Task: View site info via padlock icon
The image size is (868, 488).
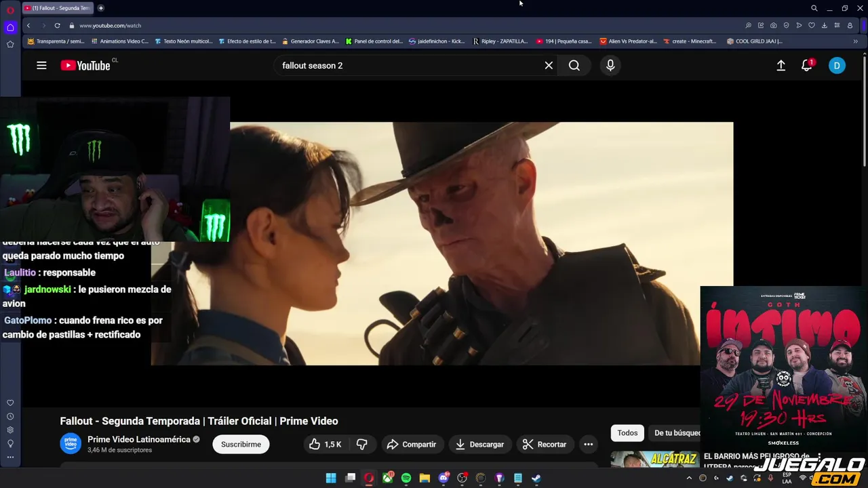Action: pyautogui.click(x=71, y=25)
